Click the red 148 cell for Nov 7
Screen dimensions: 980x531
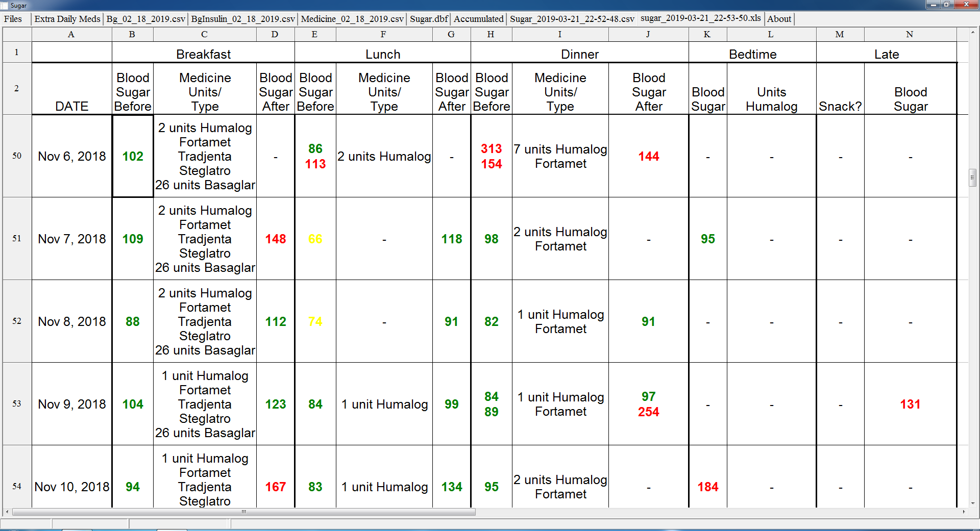[x=276, y=239]
